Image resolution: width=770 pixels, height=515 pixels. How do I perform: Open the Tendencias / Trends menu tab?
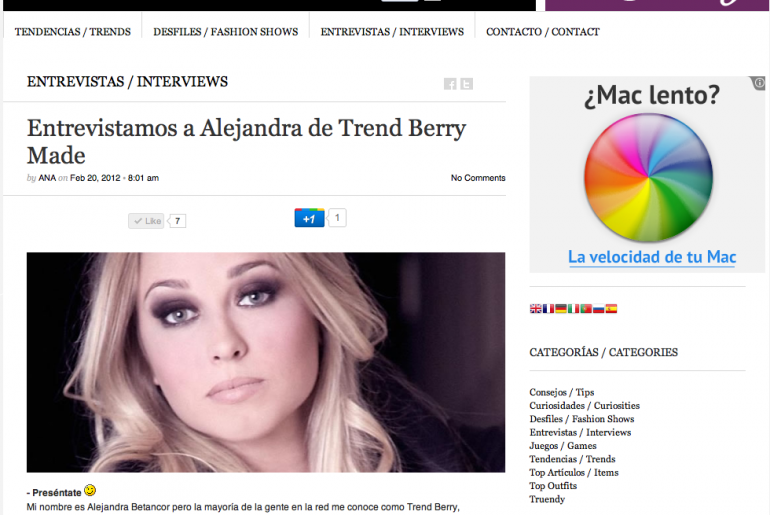click(x=73, y=32)
